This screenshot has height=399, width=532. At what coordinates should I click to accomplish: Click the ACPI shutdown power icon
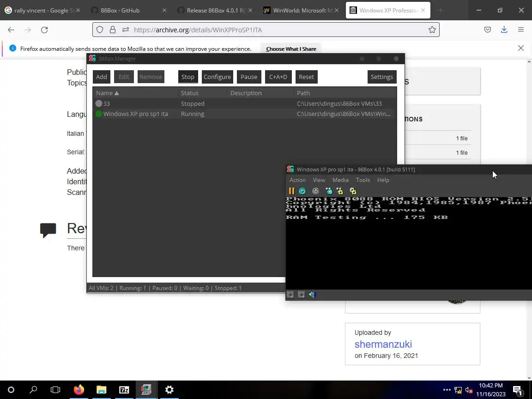point(315,191)
